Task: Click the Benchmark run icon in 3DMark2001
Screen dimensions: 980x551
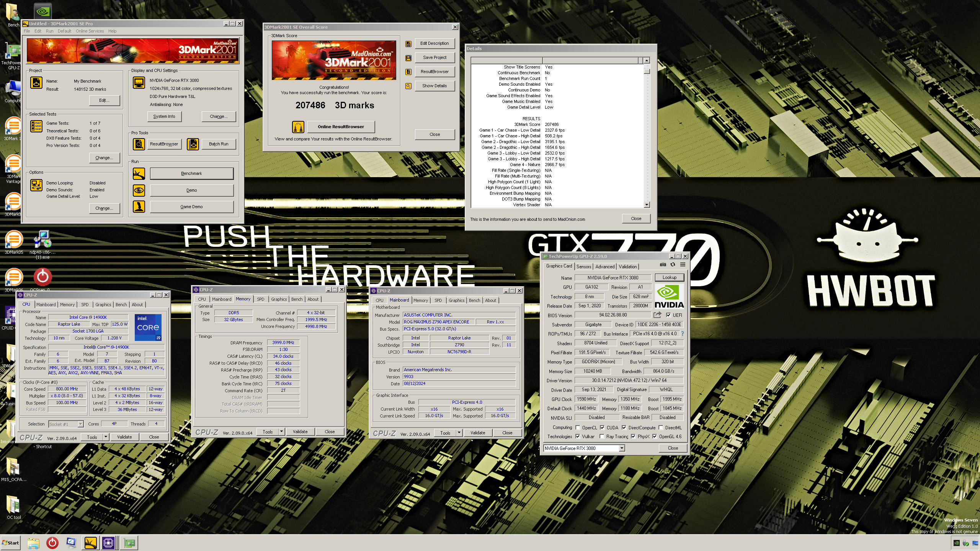Action: [139, 174]
